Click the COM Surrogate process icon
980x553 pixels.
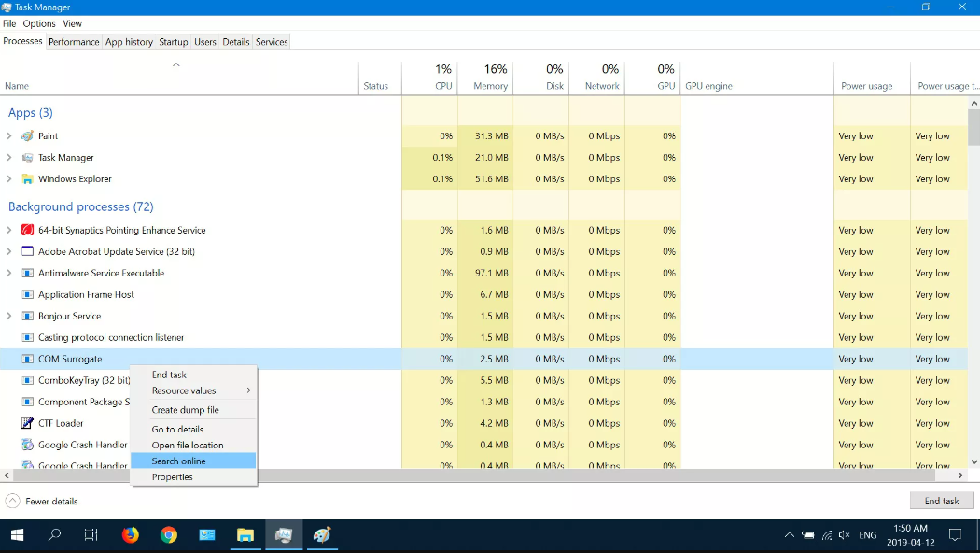tap(27, 359)
